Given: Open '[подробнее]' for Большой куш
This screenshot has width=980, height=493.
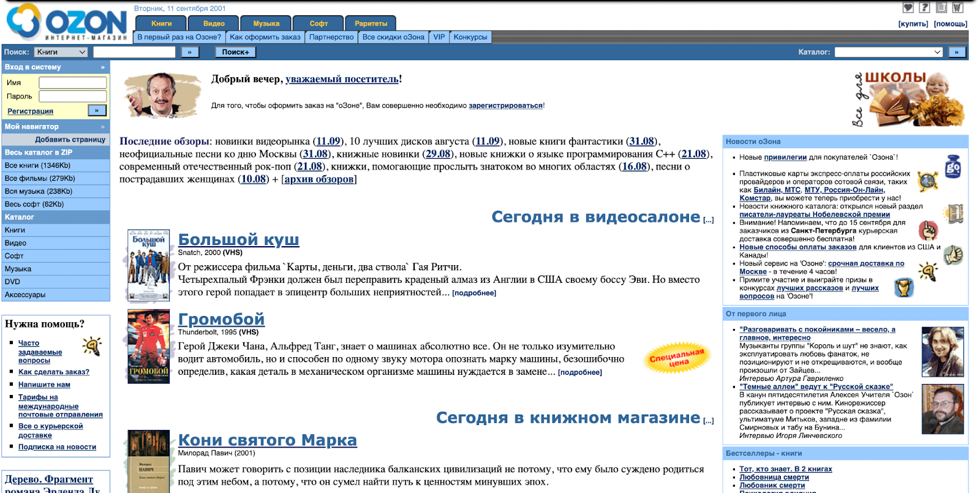Looking at the screenshot, I should tap(474, 293).
